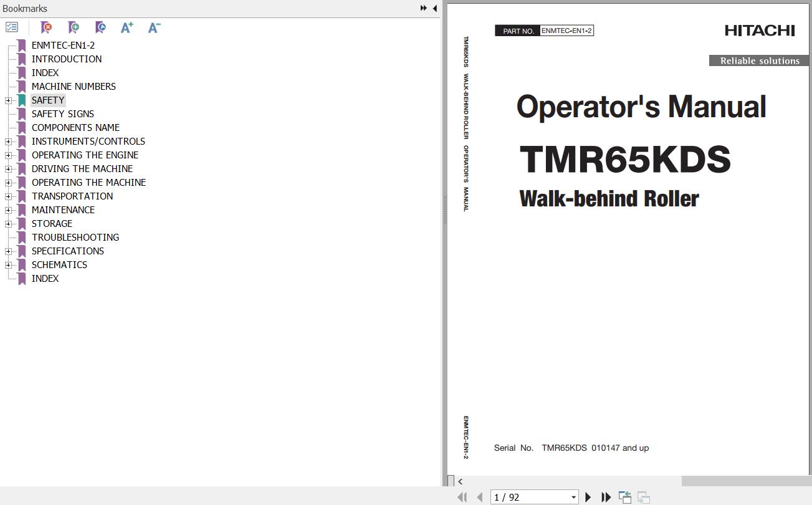Click the double-arrow icon in Bookmarks header

coord(424,8)
